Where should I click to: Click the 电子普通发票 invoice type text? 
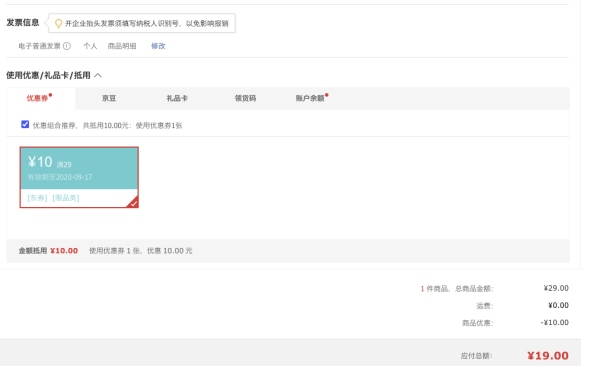click(x=39, y=46)
